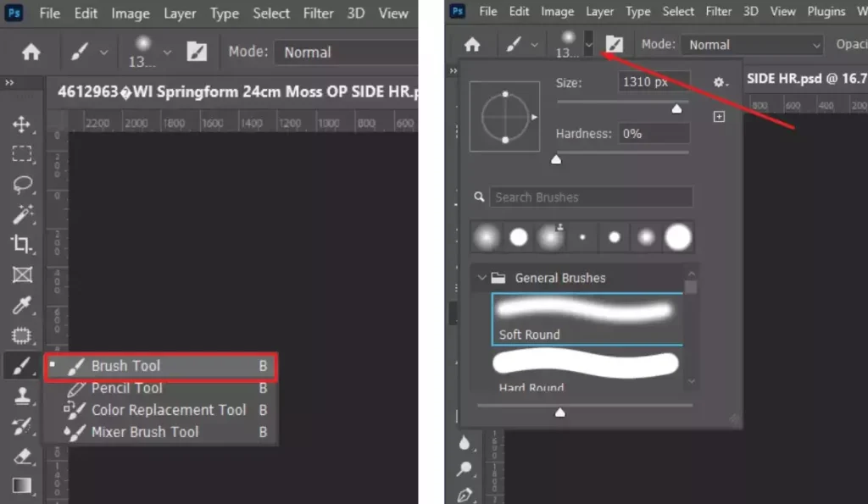Viewport: 868px width, 504px height.
Task: Open the brush preset picker chevron
Action: 588,44
